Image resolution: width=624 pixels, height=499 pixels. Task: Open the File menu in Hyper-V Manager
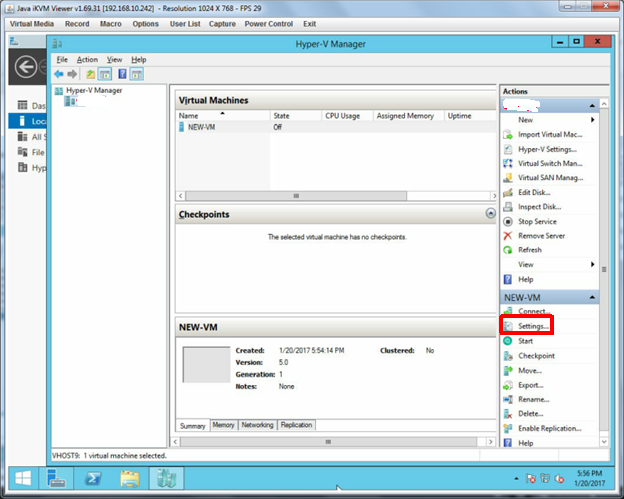pos(62,60)
